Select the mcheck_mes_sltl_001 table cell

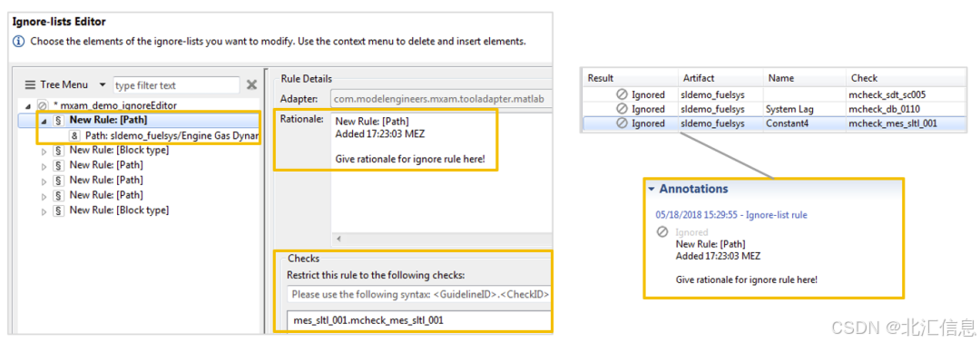click(x=893, y=123)
